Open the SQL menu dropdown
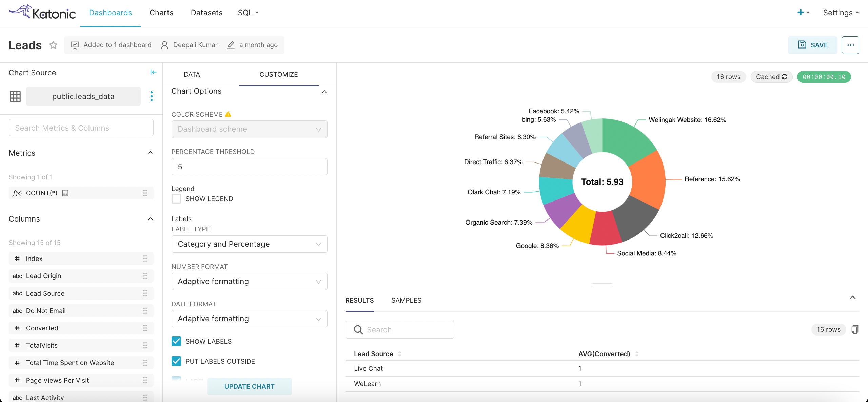Image resolution: width=868 pixels, height=402 pixels. pos(248,13)
